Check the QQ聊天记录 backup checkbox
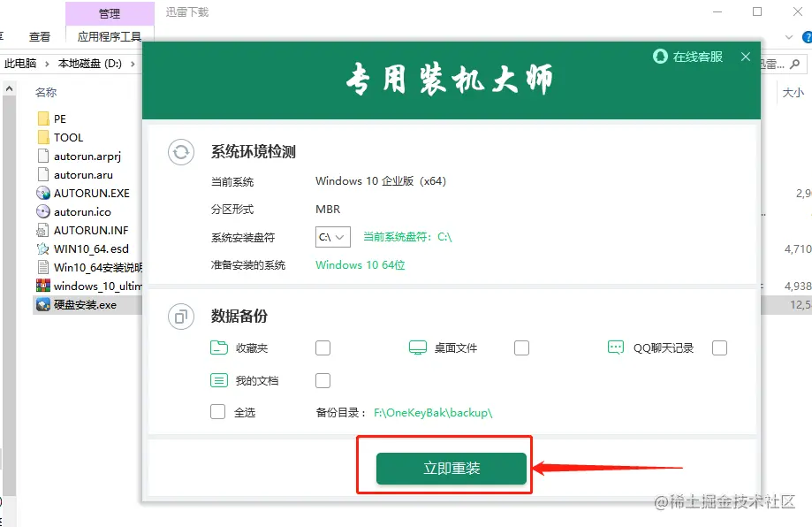 [719, 348]
